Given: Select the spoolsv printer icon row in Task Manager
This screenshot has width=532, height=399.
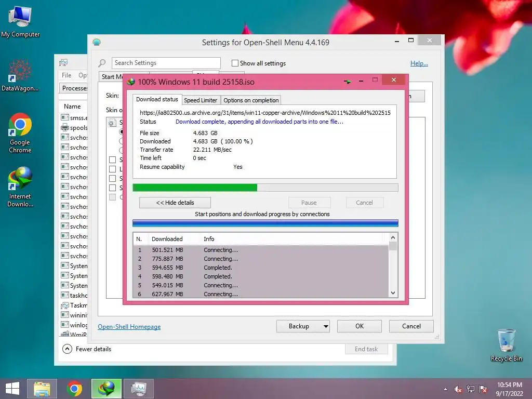Looking at the screenshot, I should (74, 128).
